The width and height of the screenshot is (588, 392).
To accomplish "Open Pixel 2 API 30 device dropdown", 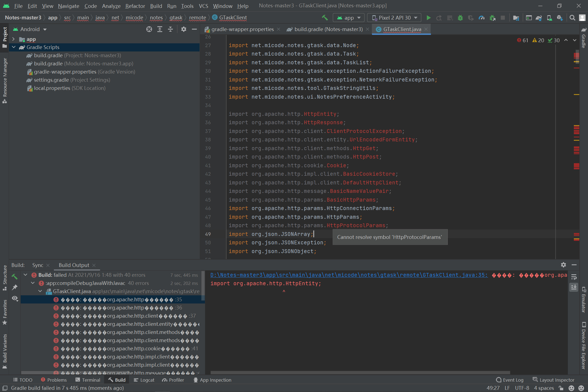I will click(394, 18).
